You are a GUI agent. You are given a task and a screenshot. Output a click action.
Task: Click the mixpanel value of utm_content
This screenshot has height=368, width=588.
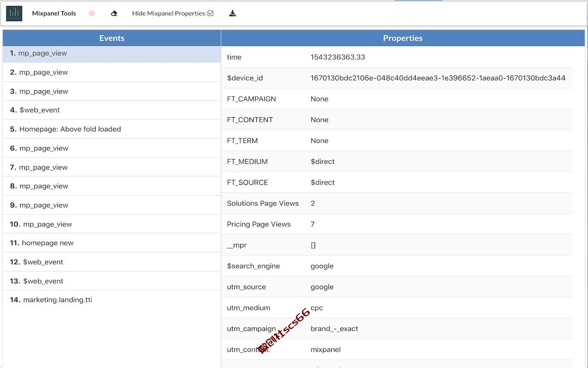pos(326,350)
